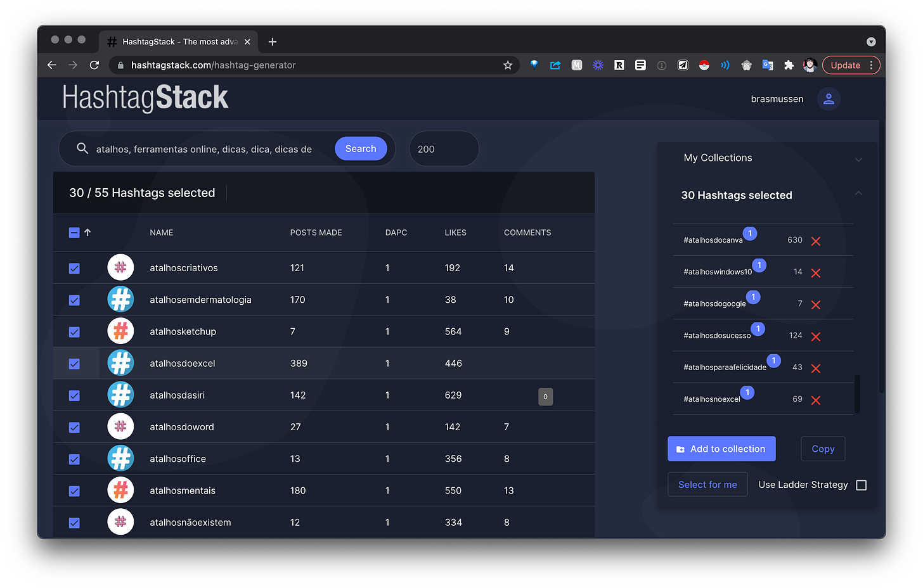Remove #atalhosdocanva with its red X

pos(816,241)
